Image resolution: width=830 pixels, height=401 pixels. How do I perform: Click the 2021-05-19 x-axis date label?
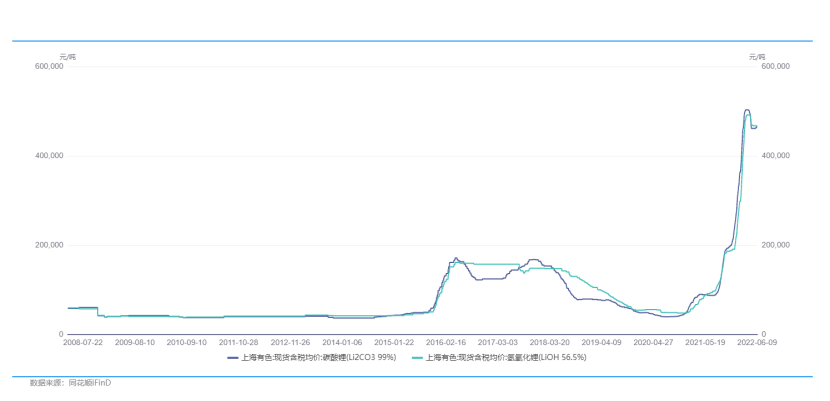pyautogui.click(x=706, y=342)
